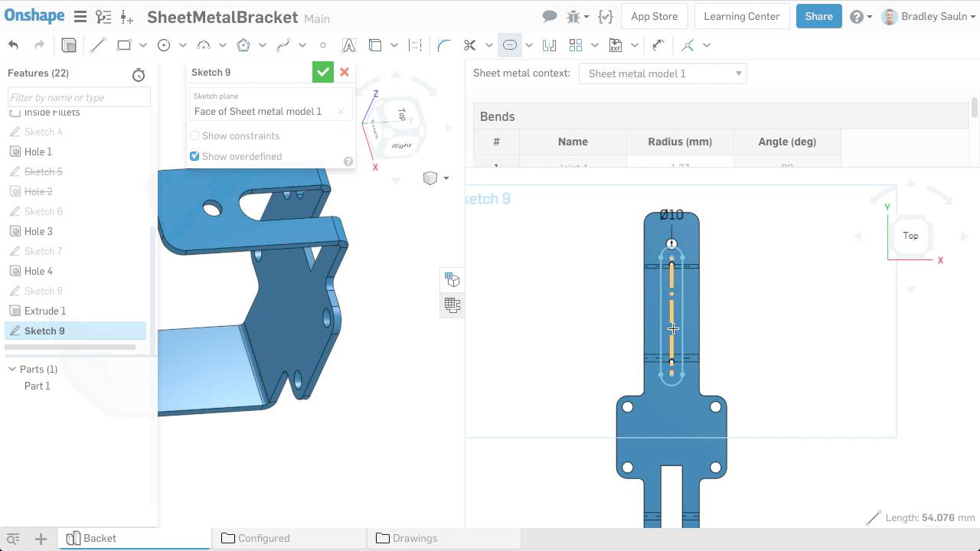The image size is (980, 551).
Task: Click the Share button
Action: [x=818, y=16]
